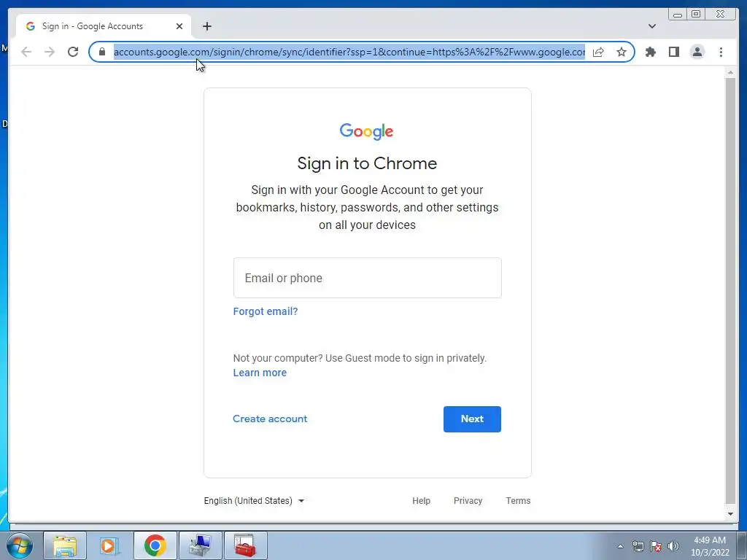Go back using the browser back arrow
This screenshot has width=747, height=560.
(x=26, y=52)
